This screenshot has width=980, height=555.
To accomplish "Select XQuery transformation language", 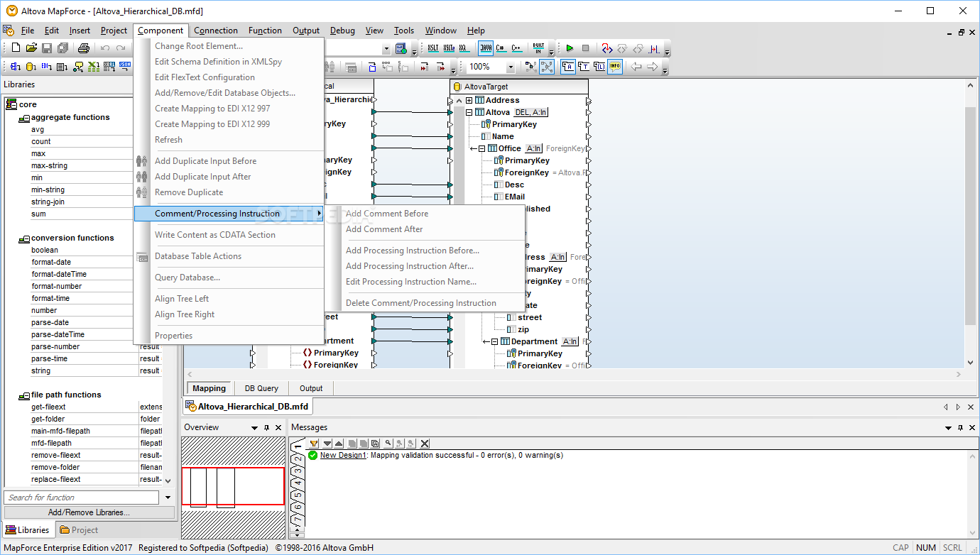I will tap(463, 48).
